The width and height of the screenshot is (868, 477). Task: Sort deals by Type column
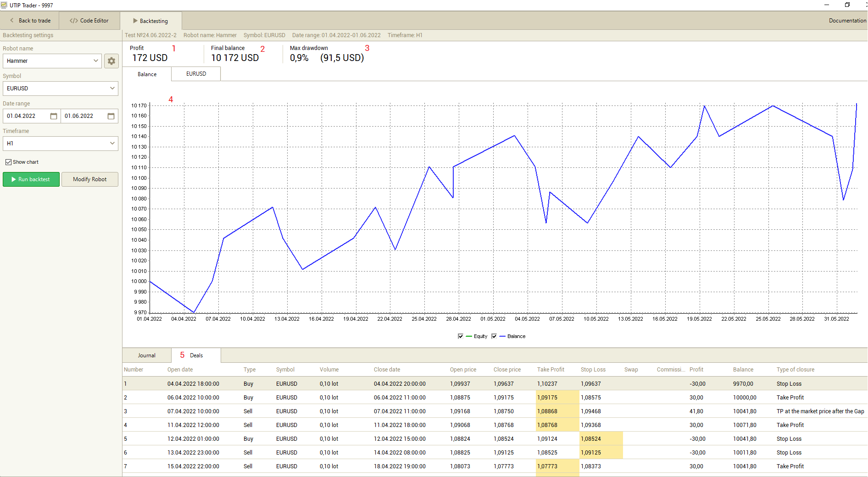point(250,370)
